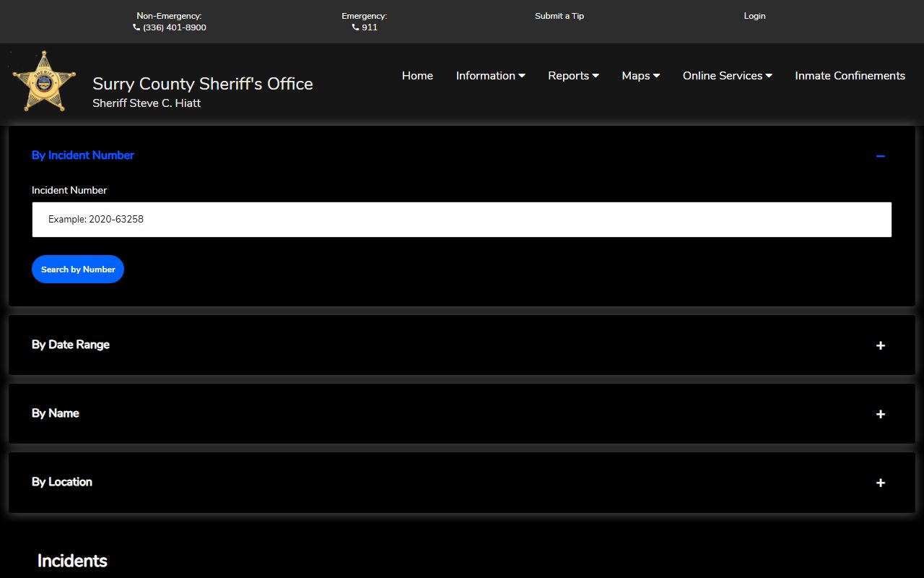
Task: Click the Login link
Action: 754,16
